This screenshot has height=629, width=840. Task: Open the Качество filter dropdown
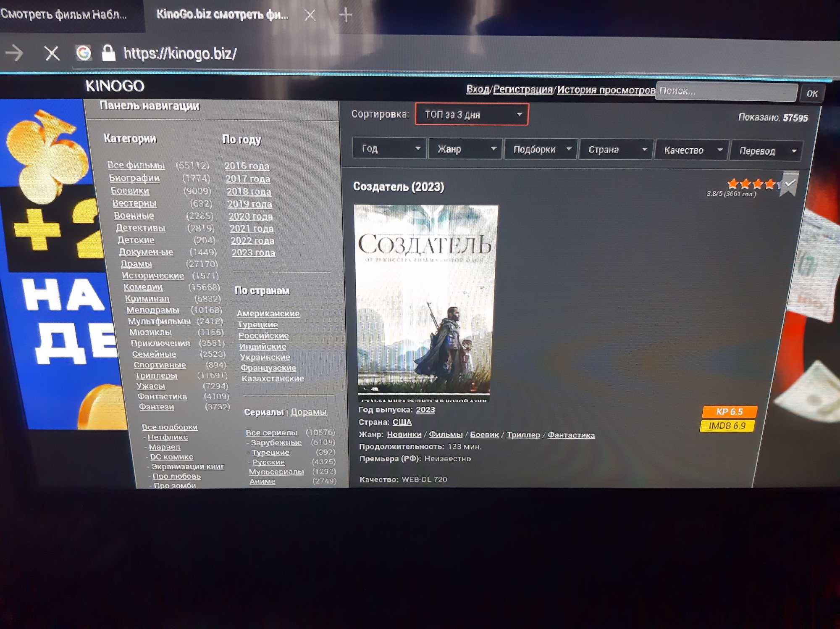pyautogui.click(x=692, y=150)
